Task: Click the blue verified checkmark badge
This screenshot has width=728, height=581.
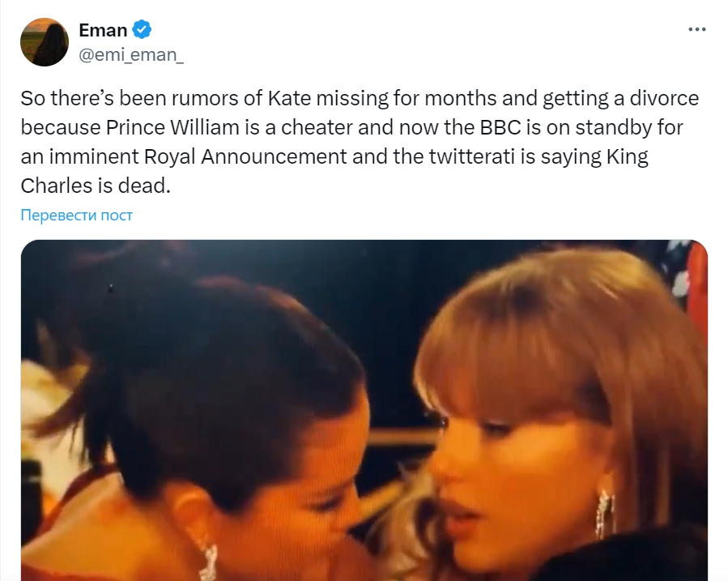Action: click(143, 31)
